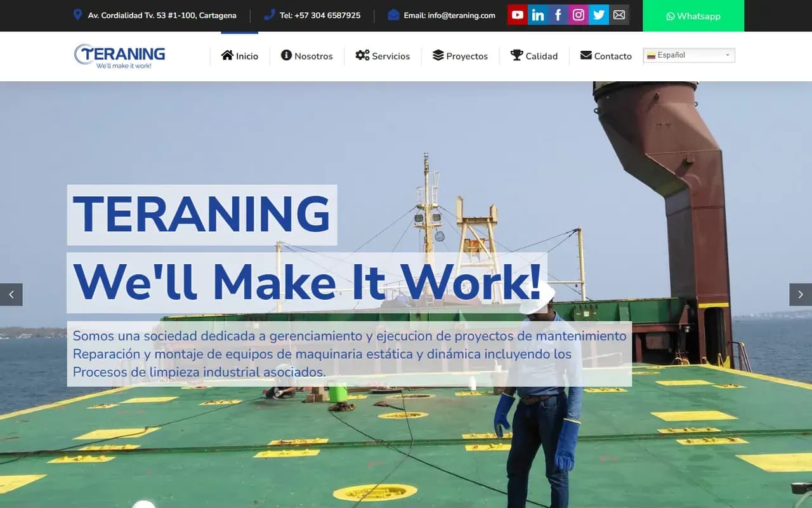
Task: Click the phone icon beside Tel
Action: 269,15
